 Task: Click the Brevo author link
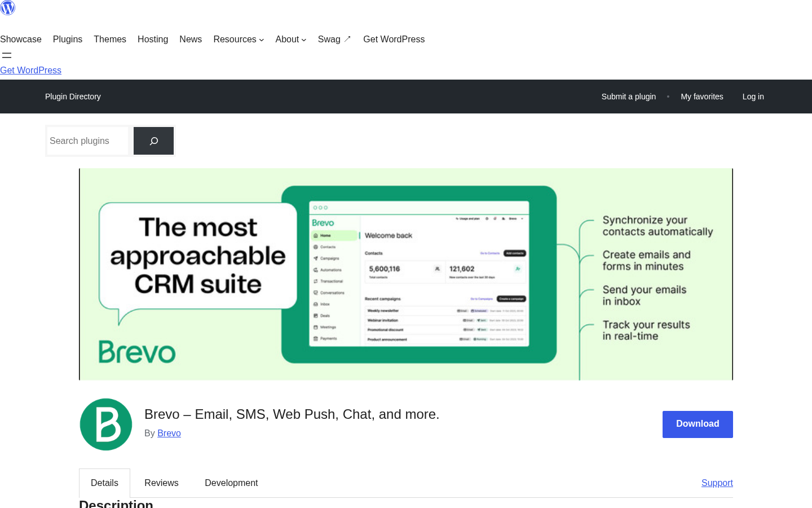click(169, 433)
